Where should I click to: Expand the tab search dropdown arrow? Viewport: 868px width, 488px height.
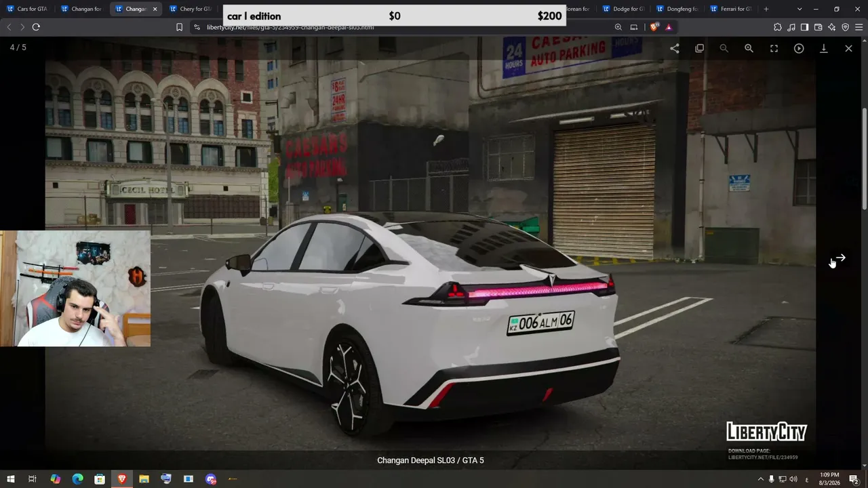pyautogui.click(x=800, y=9)
